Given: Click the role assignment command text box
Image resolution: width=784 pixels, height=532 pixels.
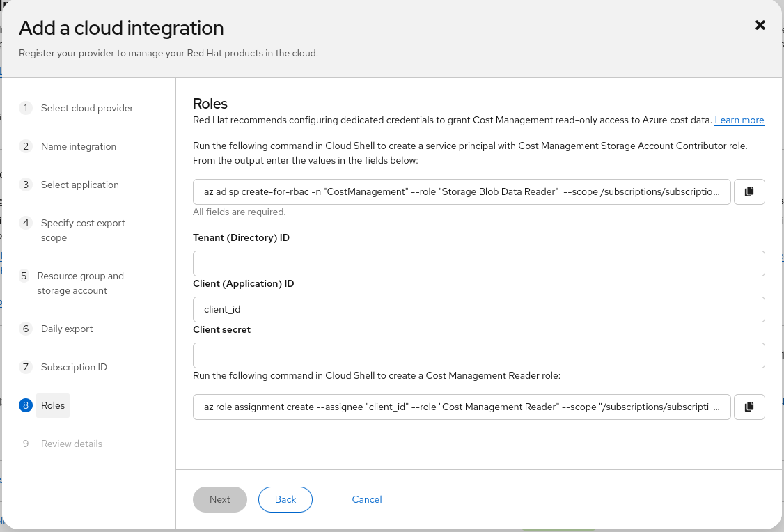Looking at the screenshot, I should tap(462, 407).
